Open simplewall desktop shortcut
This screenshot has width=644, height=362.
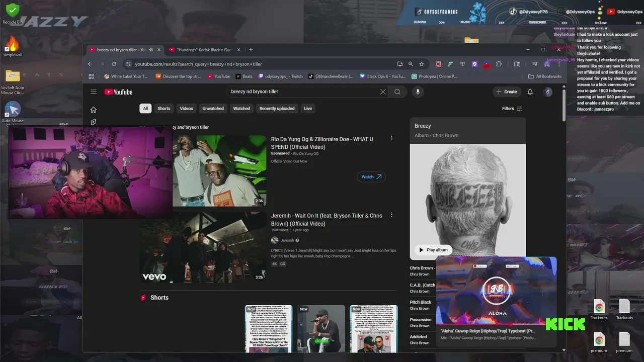coord(13,46)
